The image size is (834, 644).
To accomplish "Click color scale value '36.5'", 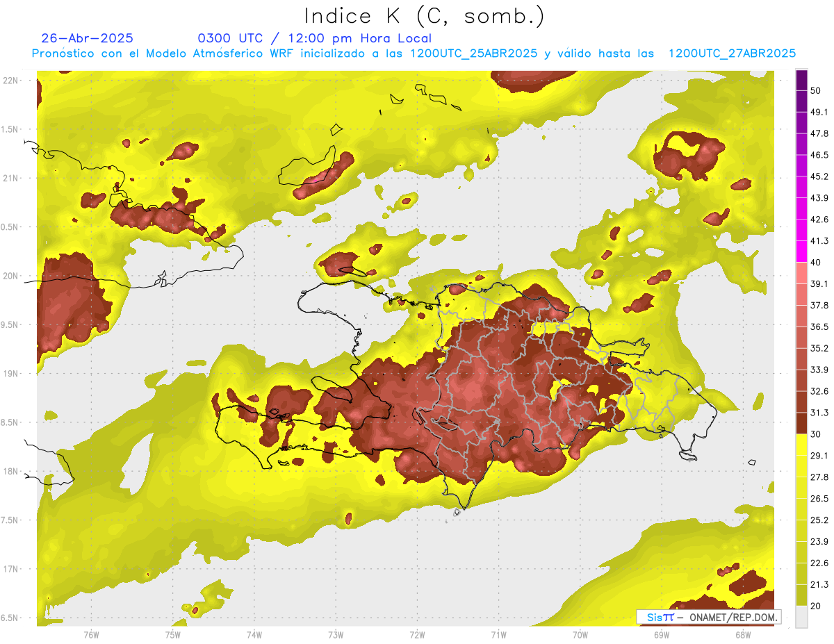I will coord(819,327).
